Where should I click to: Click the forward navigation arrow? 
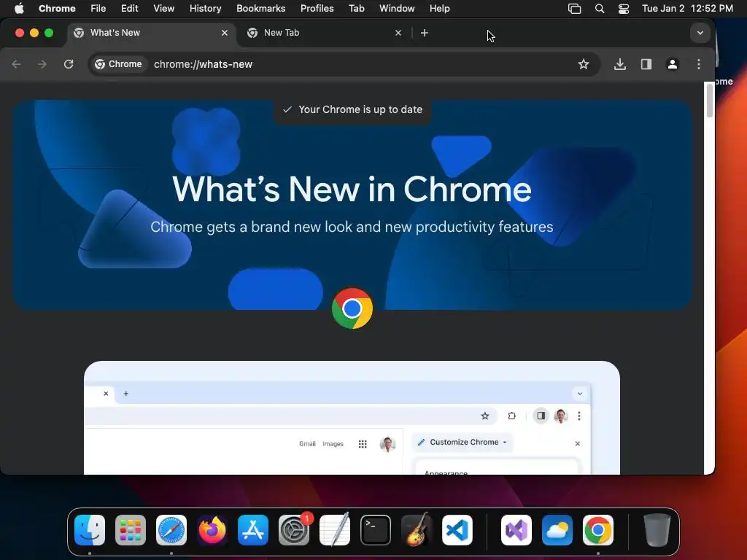tap(42, 64)
